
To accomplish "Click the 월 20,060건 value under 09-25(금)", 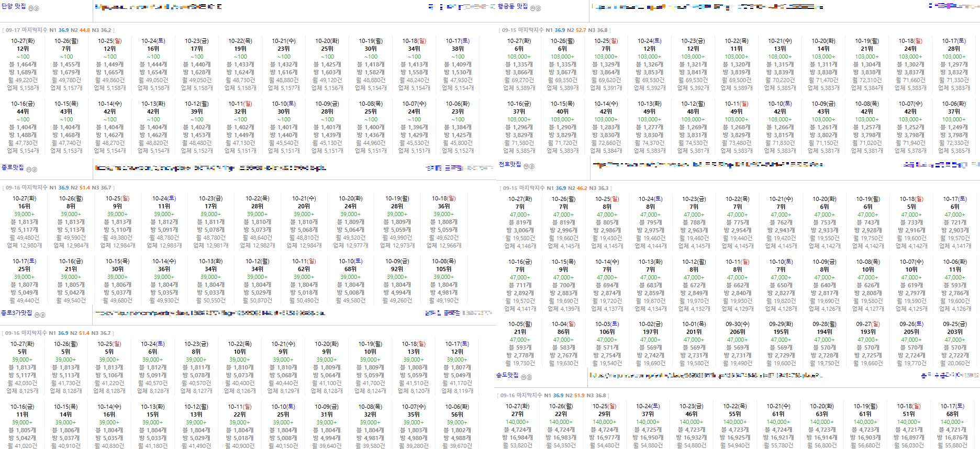I will (955, 363).
